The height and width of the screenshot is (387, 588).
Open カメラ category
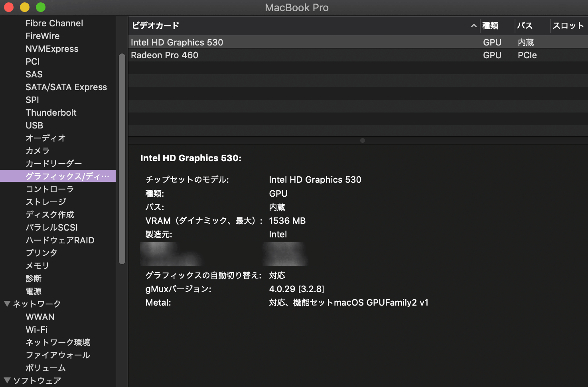[37, 151]
